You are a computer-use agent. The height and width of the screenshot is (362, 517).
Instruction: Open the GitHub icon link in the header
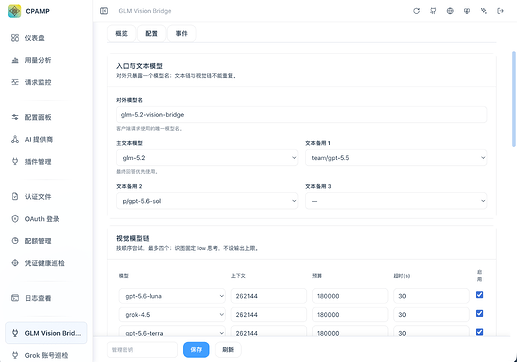pyautogui.click(x=433, y=11)
